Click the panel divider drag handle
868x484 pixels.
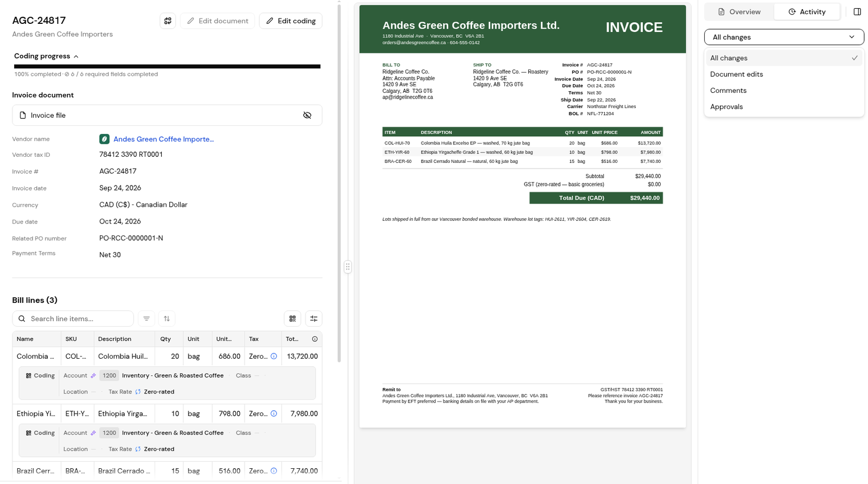[348, 266]
